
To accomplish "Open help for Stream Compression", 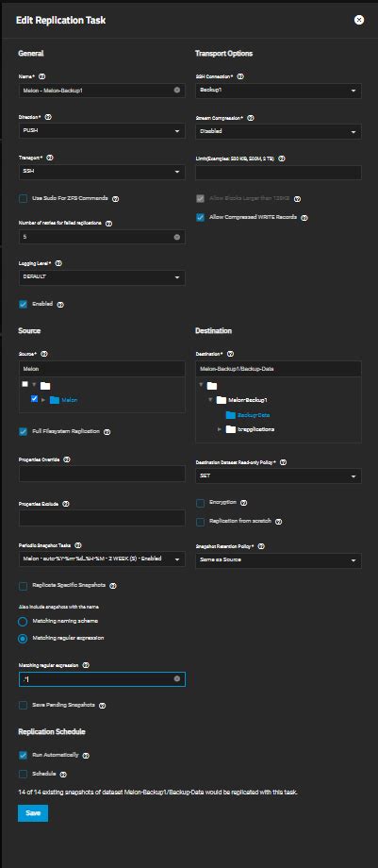I will point(251,118).
